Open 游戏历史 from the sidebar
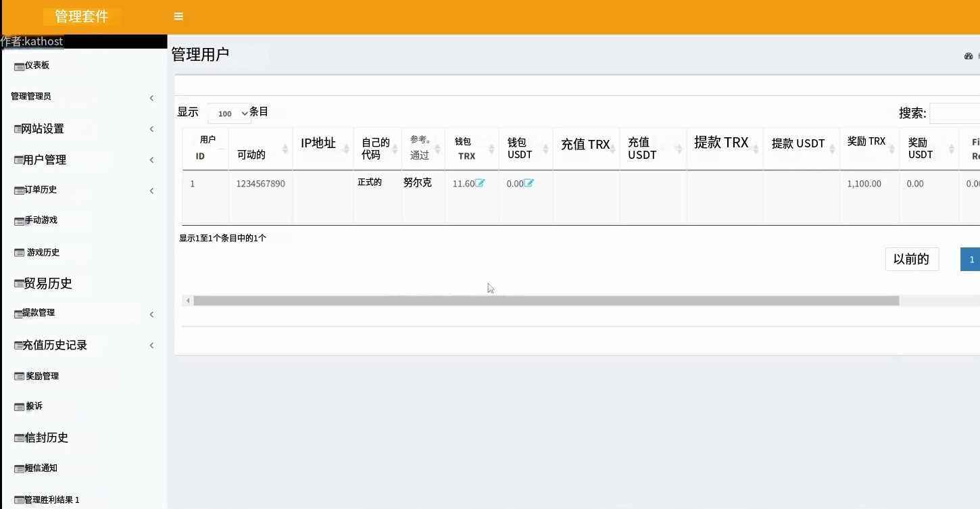Viewport: 980px width, 509px height. [43, 252]
